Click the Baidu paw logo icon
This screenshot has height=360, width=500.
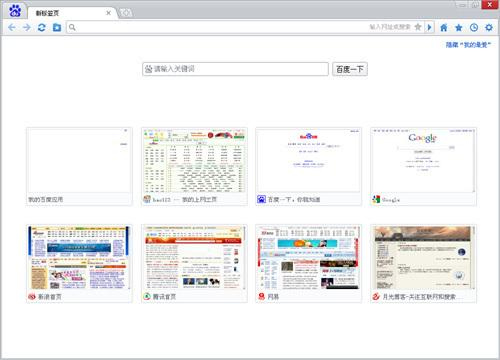pyautogui.click(x=15, y=11)
